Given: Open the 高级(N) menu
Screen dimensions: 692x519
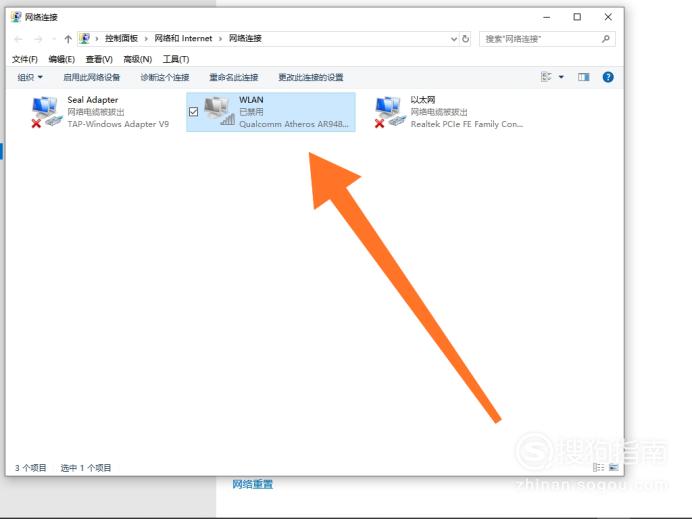Looking at the screenshot, I should 137,59.
